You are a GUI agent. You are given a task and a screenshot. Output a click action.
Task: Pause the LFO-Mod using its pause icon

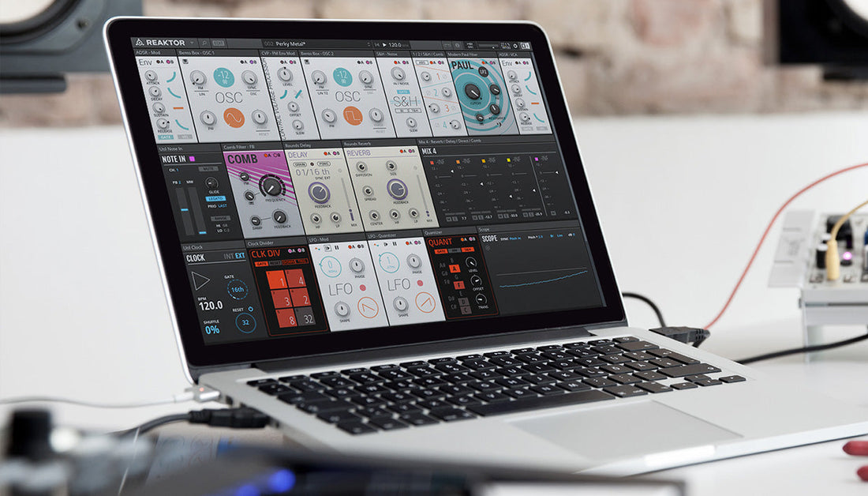pyautogui.click(x=337, y=247)
